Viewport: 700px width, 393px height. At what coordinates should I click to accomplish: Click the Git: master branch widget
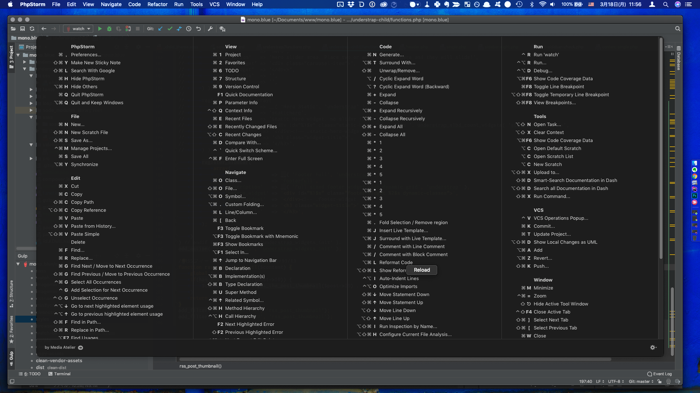(x=641, y=381)
